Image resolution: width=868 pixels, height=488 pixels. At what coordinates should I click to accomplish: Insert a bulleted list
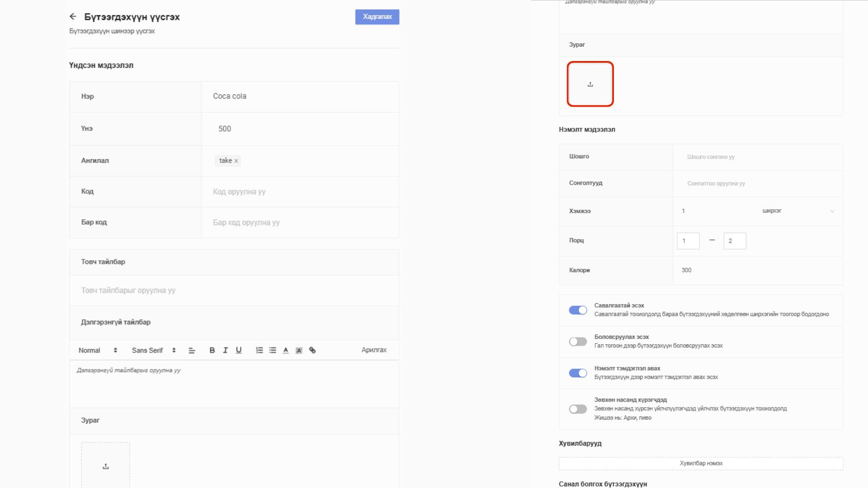tap(273, 350)
